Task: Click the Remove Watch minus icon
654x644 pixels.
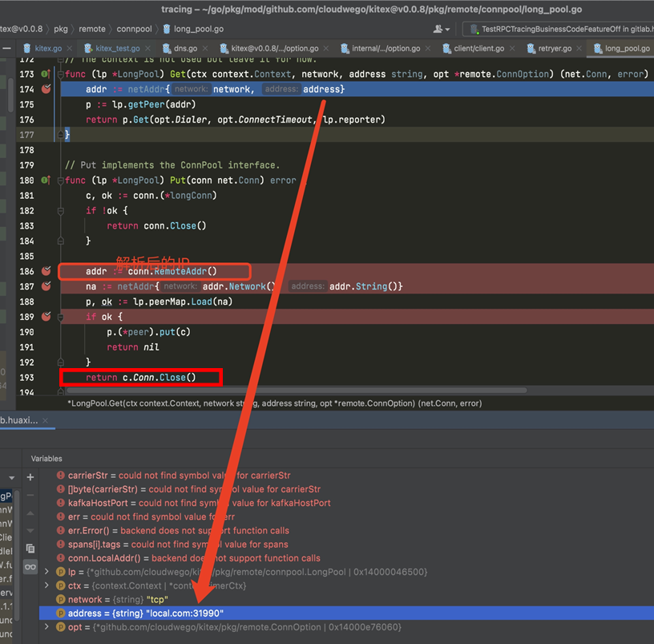Action: pos(30,495)
